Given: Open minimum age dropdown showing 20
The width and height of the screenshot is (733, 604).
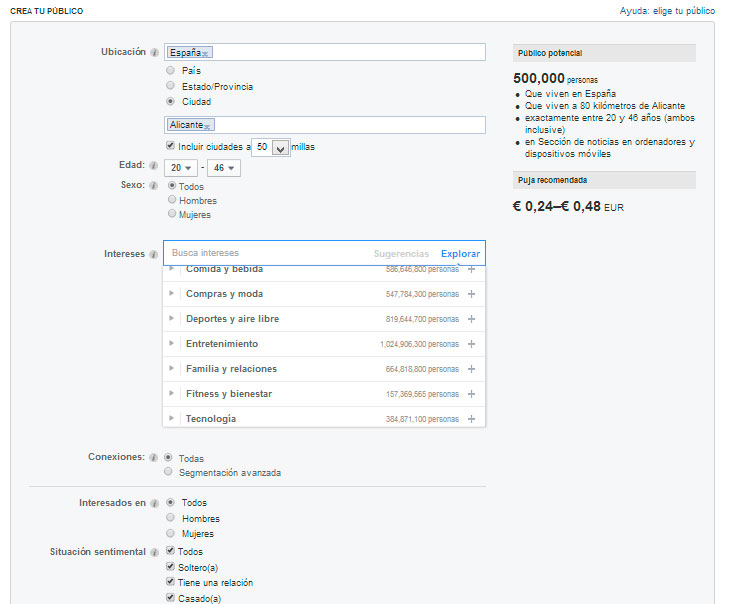Looking at the screenshot, I should 181,168.
